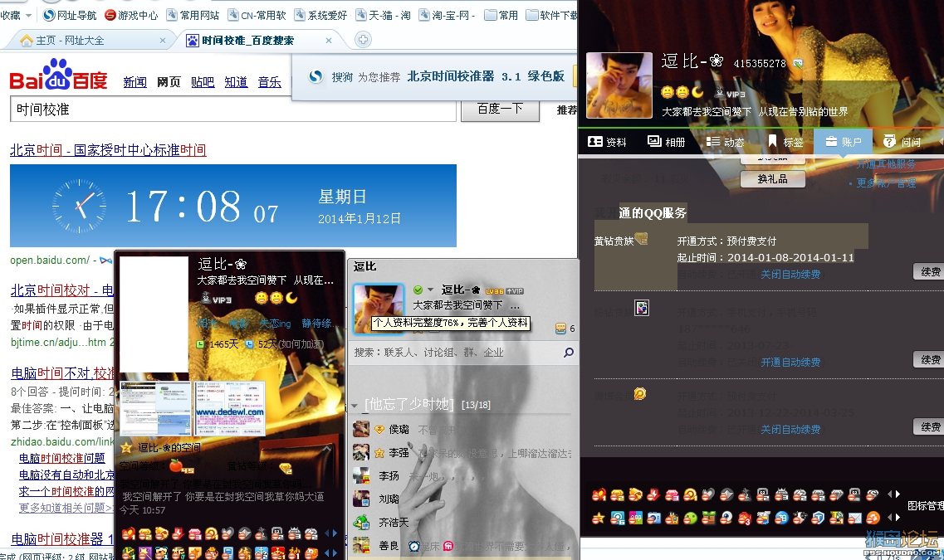Screen dimensions: 944x560
Task: Click the alarm clock icon in 善良's row
Action: pos(413,546)
